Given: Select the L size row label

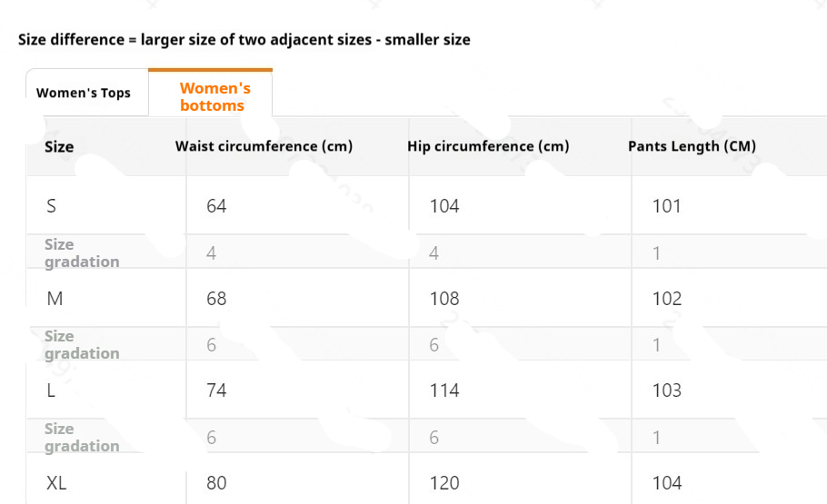Looking at the screenshot, I should point(51,390).
